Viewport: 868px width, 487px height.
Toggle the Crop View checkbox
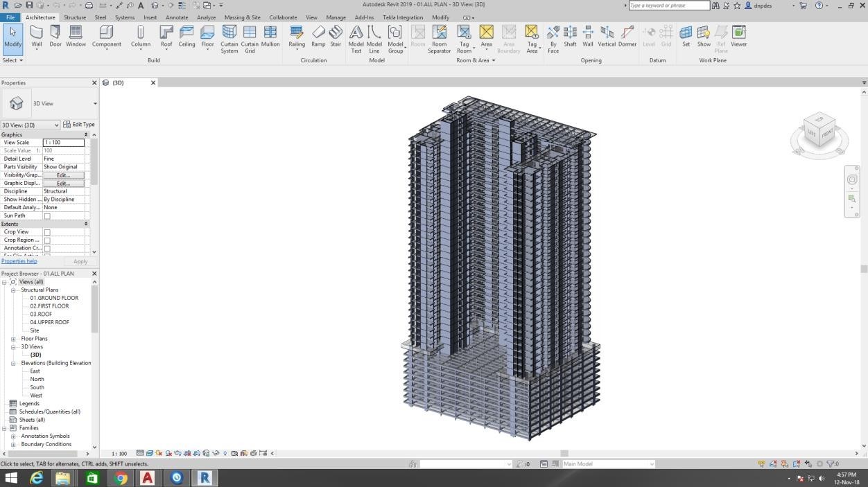(47, 232)
